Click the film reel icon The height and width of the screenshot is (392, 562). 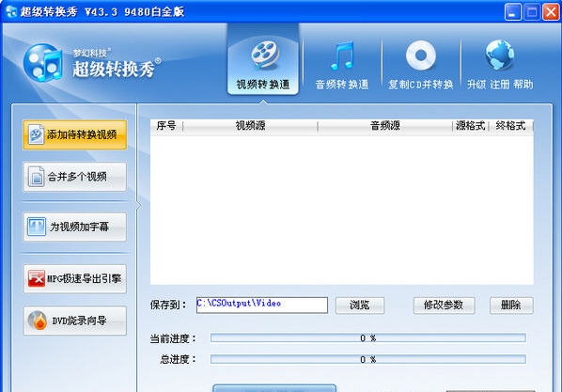tap(264, 55)
